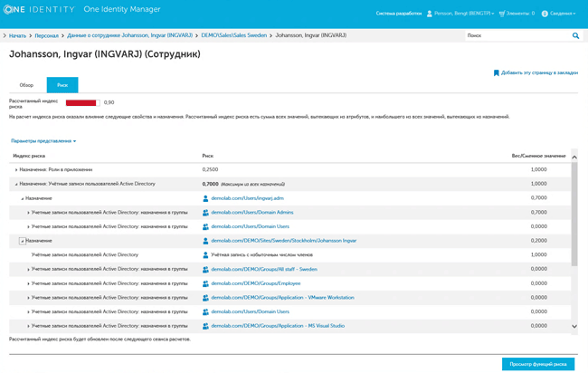Click the user icon beside ingvarj.adm
Image resolution: width=588 pixels, height=373 pixels.
[x=205, y=198]
